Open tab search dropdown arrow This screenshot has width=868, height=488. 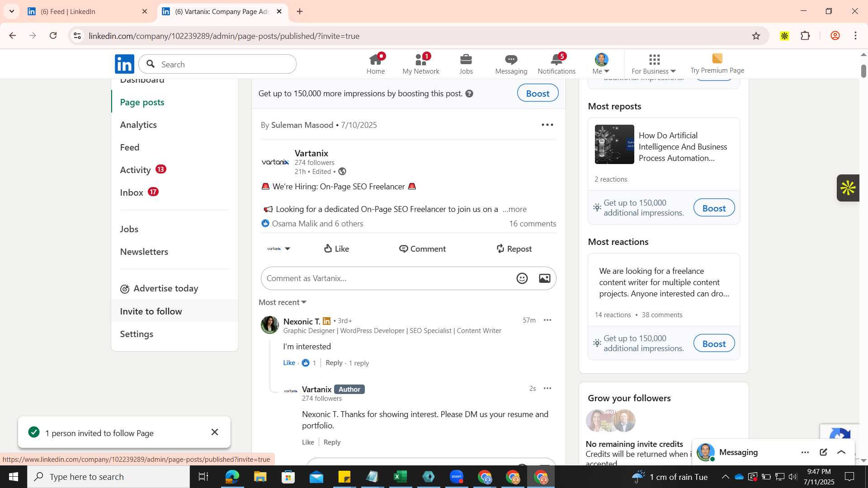[12, 11]
